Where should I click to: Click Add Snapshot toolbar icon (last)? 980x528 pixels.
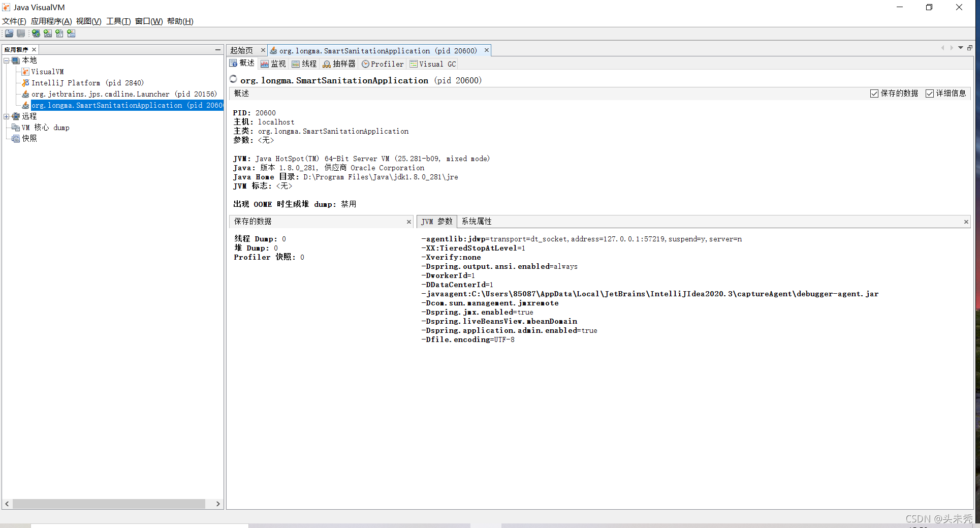coord(71,34)
